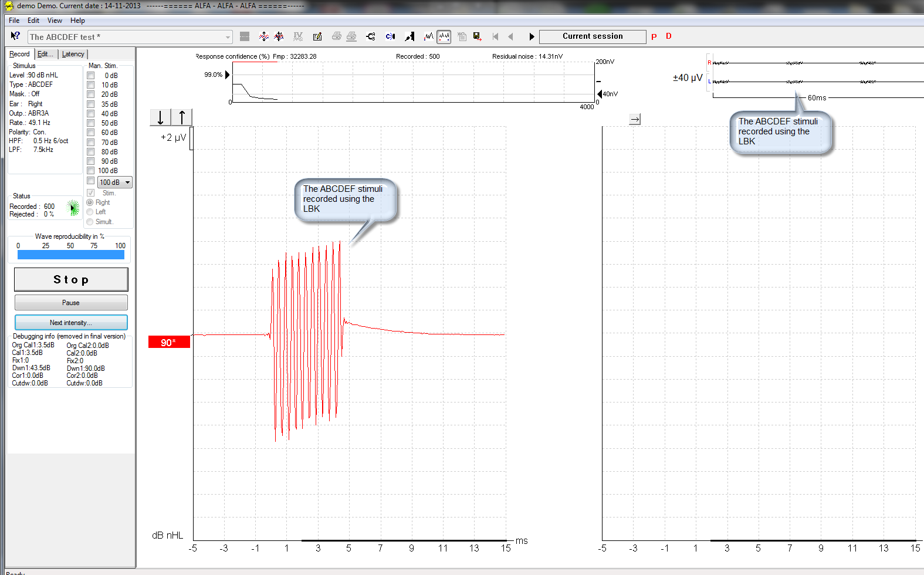Increase display gain with up arrow

tap(182, 117)
